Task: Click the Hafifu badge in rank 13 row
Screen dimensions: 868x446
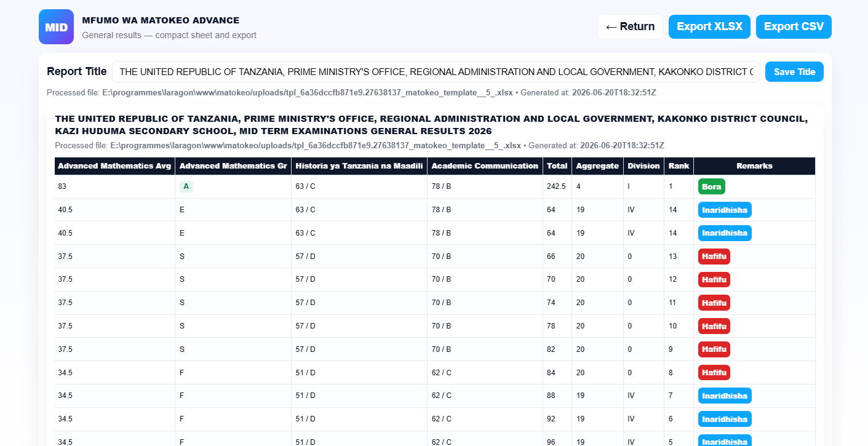Action: [x=714, y=257]
